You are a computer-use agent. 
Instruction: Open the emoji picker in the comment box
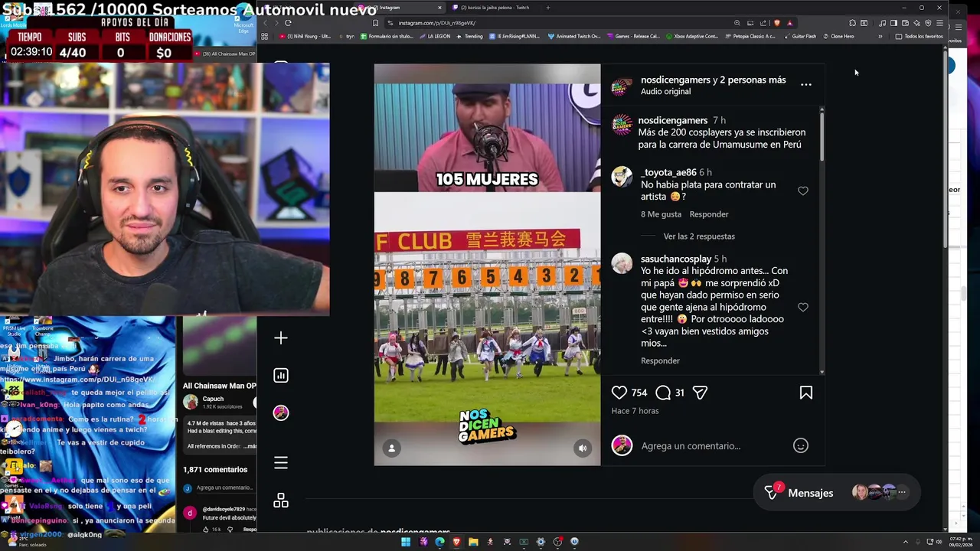pos(801,445)
